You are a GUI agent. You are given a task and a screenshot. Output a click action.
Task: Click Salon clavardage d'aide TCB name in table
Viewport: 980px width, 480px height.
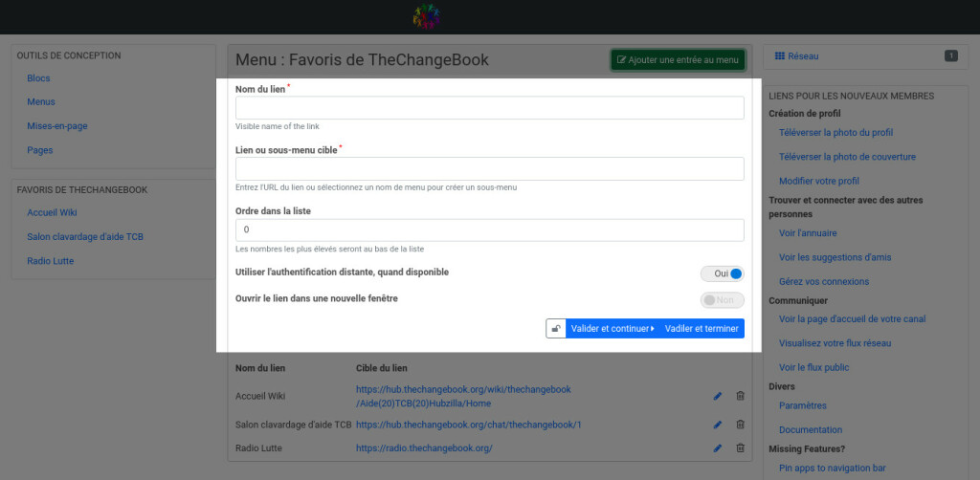pos(294,425)
